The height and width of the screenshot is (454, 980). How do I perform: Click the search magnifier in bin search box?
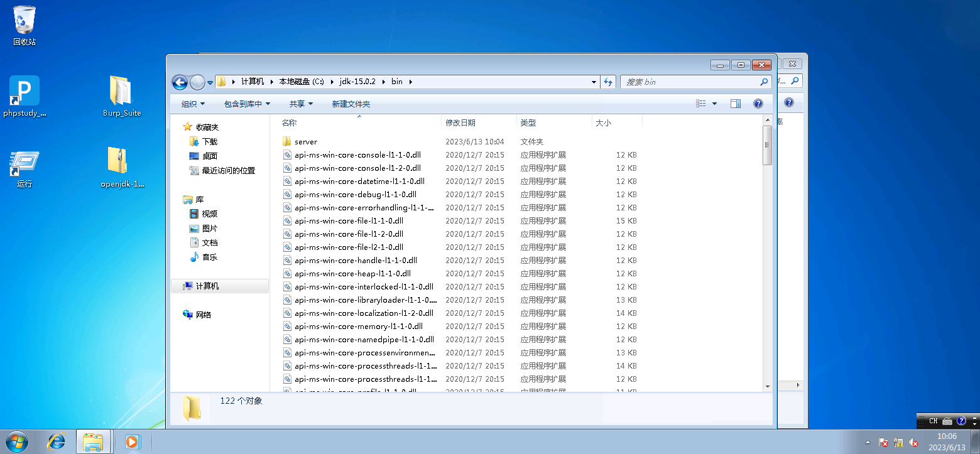764,82
